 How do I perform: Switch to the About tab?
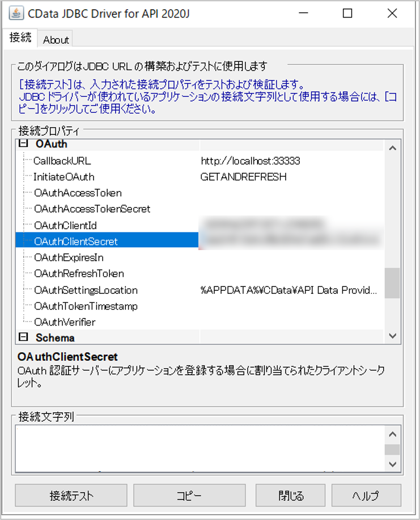(56, 40)
